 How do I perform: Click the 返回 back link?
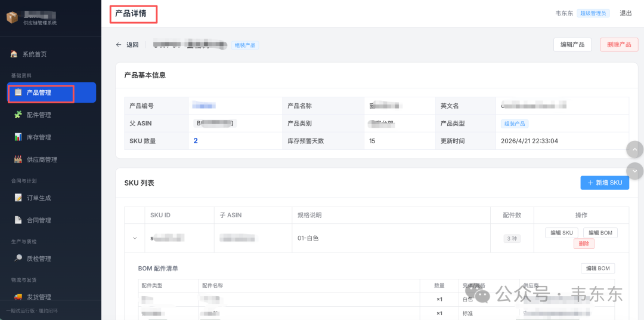[x=128, y=45]
